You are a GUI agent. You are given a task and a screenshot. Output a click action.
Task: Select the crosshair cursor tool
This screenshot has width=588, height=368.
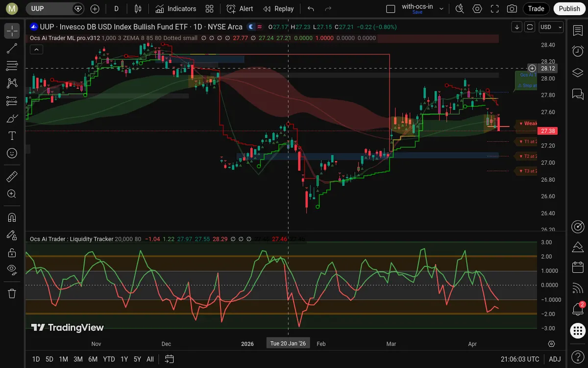click(12, 30)
